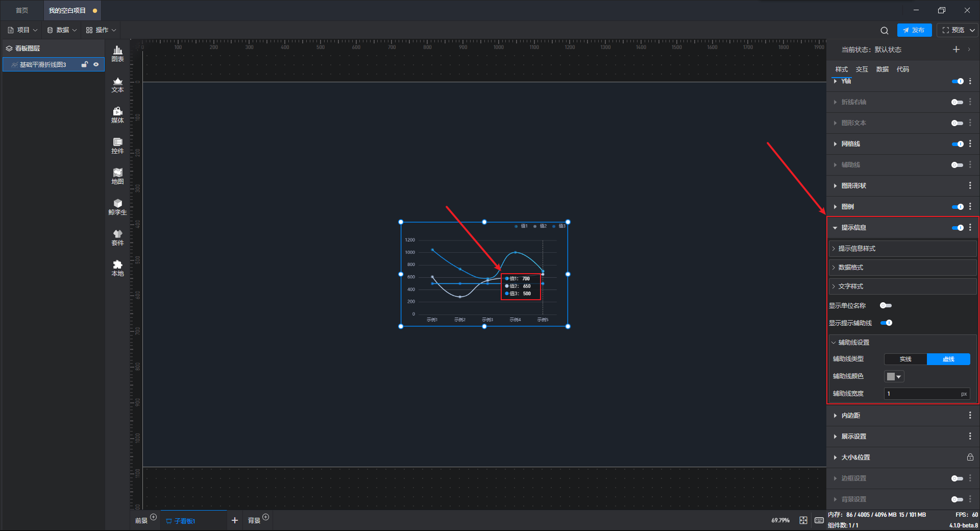The height and width of the screenshot is (531, 980).
Task: Switch to the 交互 tab
Action: tap(862, 69)
